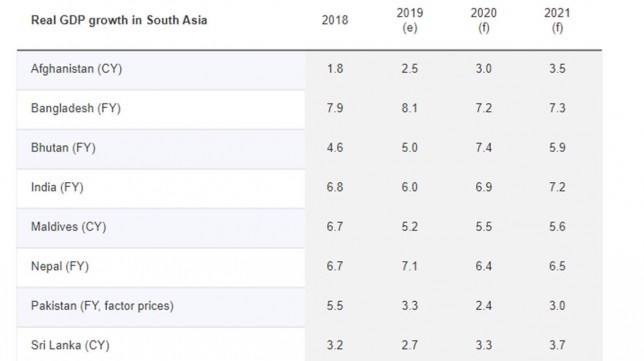Select the 2021 (f) column header
Screen dimensions: 644x361
[557, 20]
